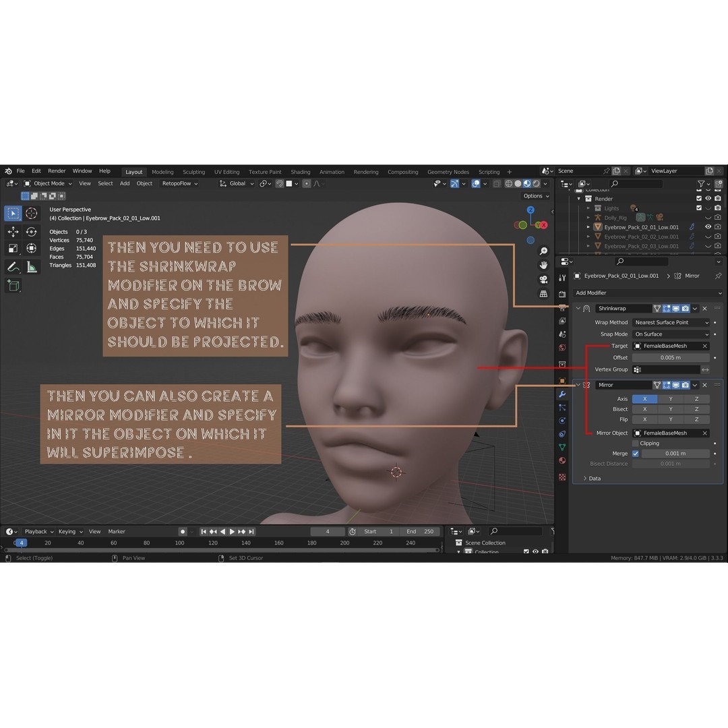728x728 pixels.
Task: Select the Scale tool
Action: coord(13,248)
